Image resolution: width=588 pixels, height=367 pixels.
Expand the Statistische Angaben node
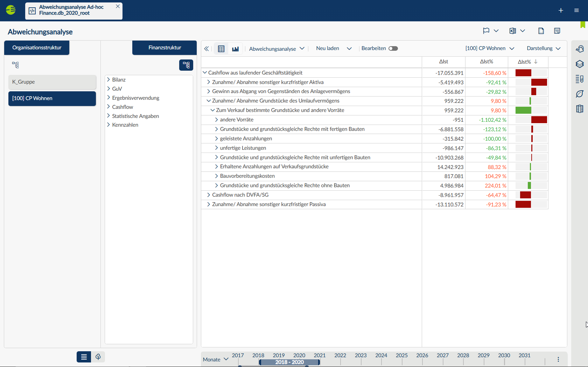[x=108, y=116]
